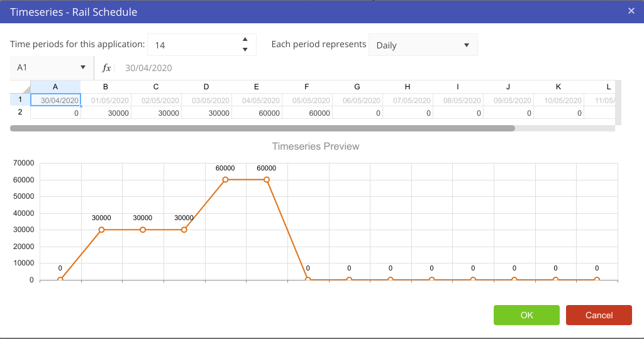The height and width of the screenshot is (339, 644).
Task: Select column header C
Action: (156, 87)
